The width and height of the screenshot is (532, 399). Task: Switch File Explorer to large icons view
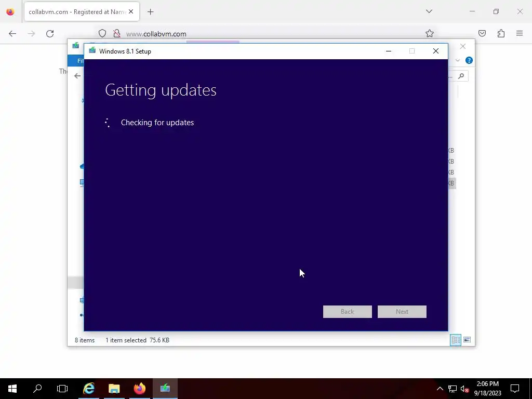[x=467, y=340]
